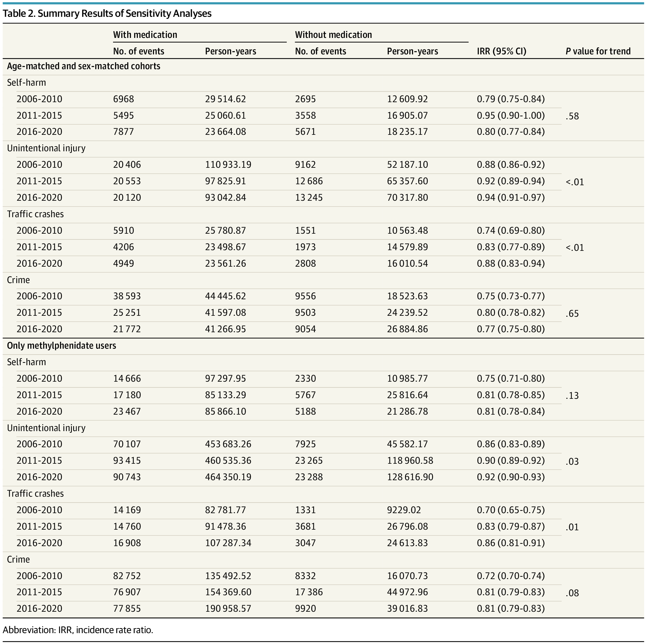Select Age-matched and sex-matched cohorts heading
647x644 pixels.
click(x=83, y=66)
